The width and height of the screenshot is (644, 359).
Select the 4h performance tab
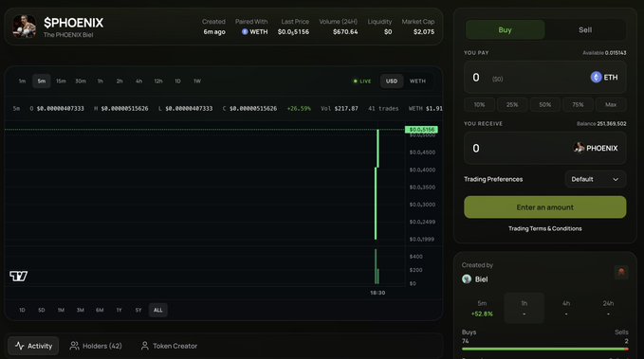tap(566, 308)
